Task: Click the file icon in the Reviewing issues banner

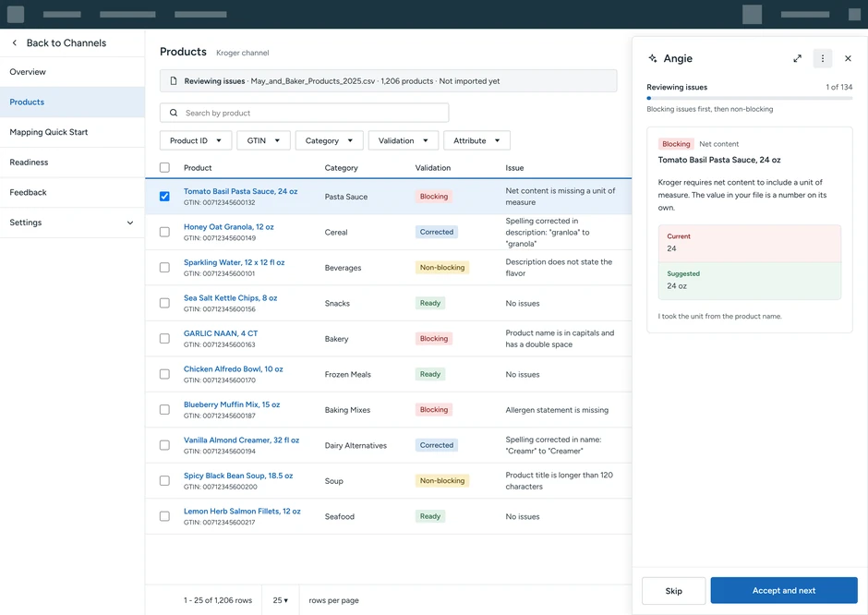Action: [174, 81]
